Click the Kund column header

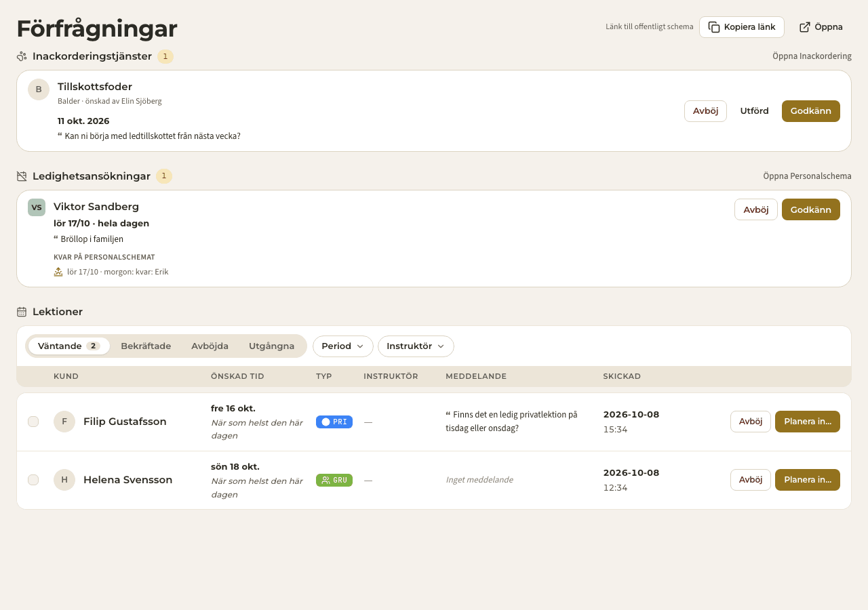[66, 377]
